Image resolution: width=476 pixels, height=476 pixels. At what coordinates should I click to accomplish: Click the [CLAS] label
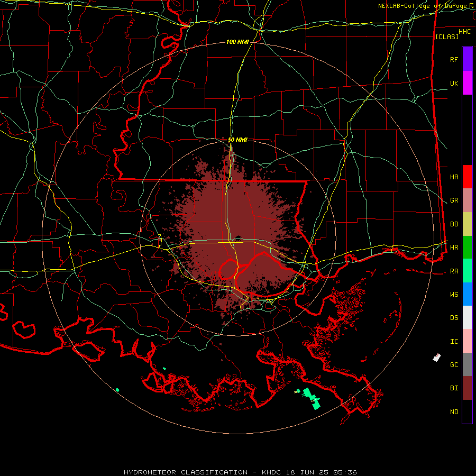tap(447, 36)
